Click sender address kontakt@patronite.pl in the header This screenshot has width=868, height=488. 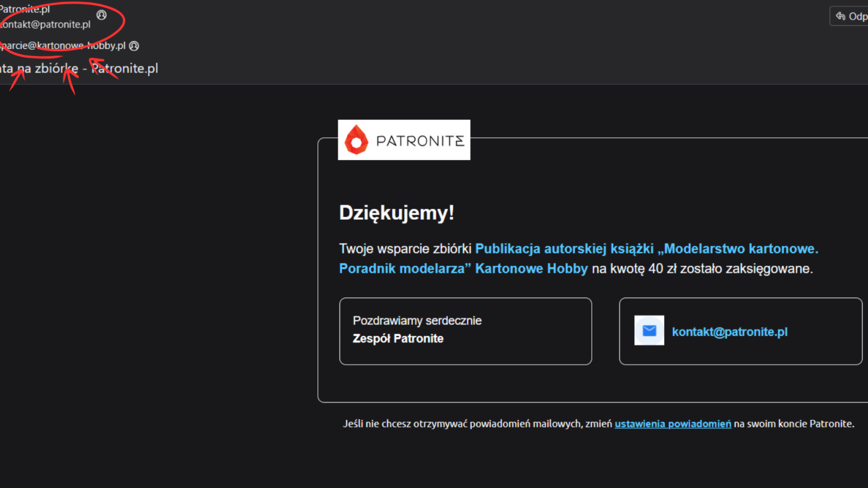[x=46, y=24]
